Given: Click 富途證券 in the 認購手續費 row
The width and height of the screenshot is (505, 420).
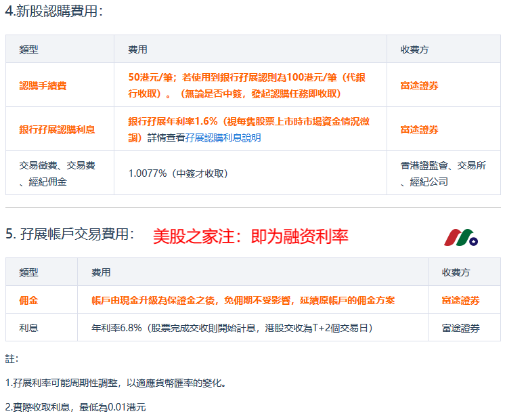Looking at the screenshot, I should point(419,86).
